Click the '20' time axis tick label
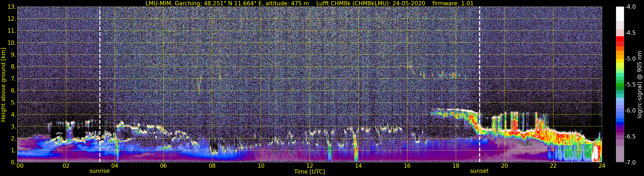This screenshot has height=176, width=644. pyautogui.click(x=505, y=166)
